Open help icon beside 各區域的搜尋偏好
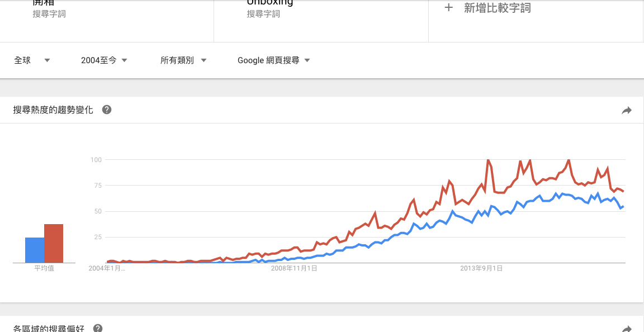 [98, 328]
